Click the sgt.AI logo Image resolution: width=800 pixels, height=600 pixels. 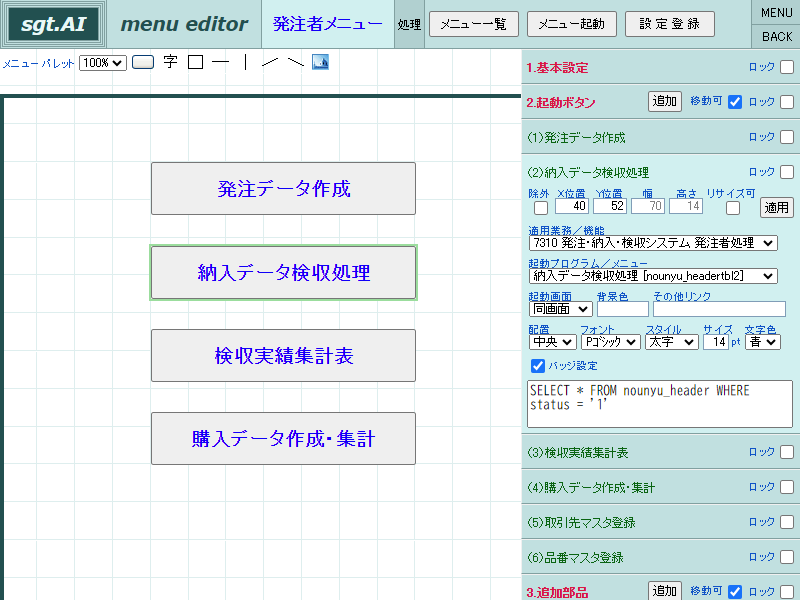click(x=53, y=24)
